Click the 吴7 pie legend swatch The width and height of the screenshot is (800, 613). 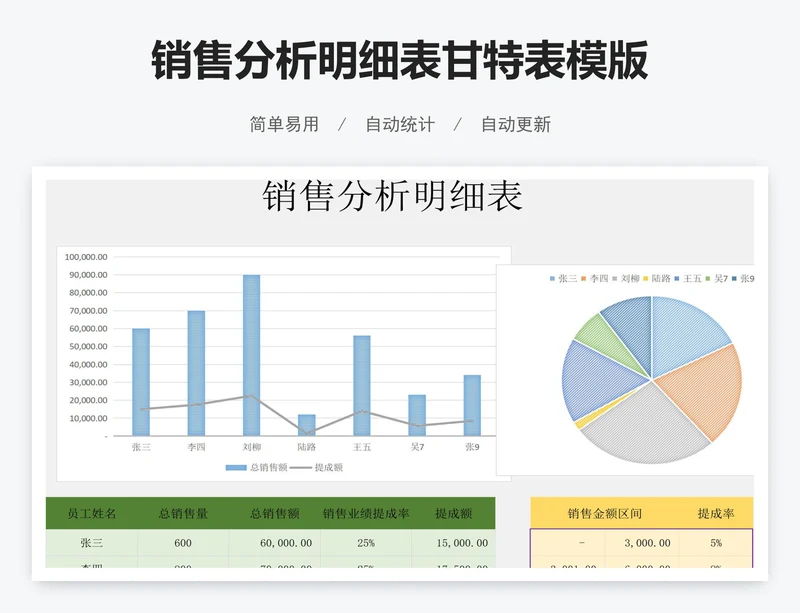pos(708,279)
